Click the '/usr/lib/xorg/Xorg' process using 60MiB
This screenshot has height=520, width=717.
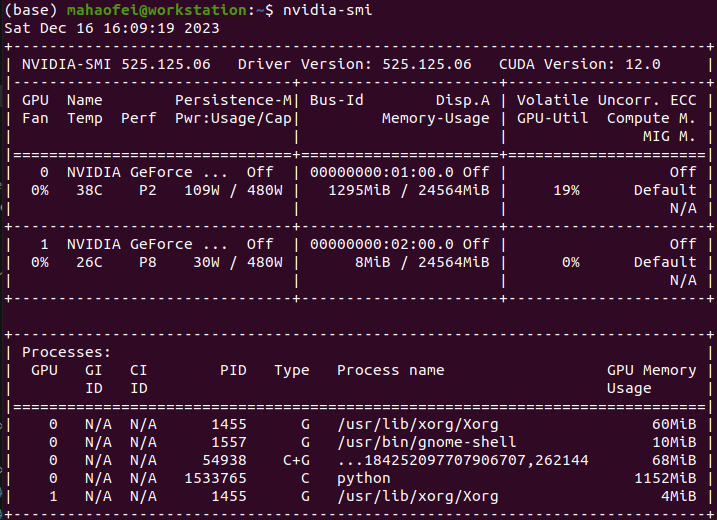(417, 424)
